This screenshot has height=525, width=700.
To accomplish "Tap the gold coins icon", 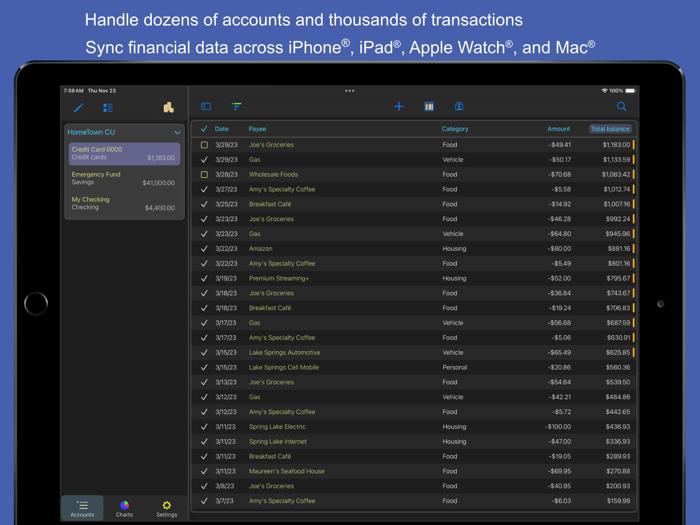I will [x=168, y=107].
